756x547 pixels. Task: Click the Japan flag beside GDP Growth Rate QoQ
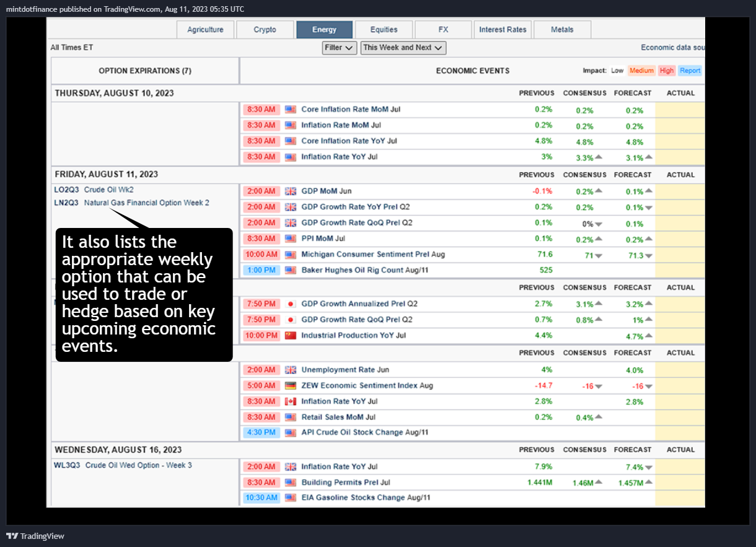tap(290, 320)
